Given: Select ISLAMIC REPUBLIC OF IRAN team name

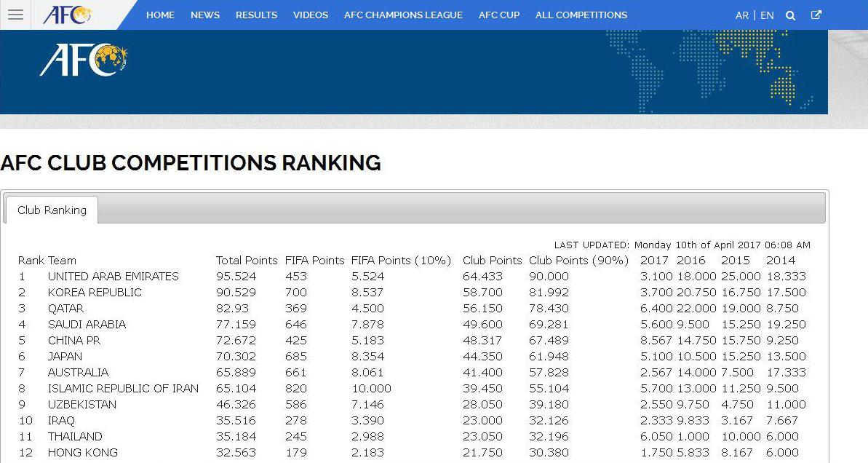Looking at the screenshot, I should click(123, 389).
